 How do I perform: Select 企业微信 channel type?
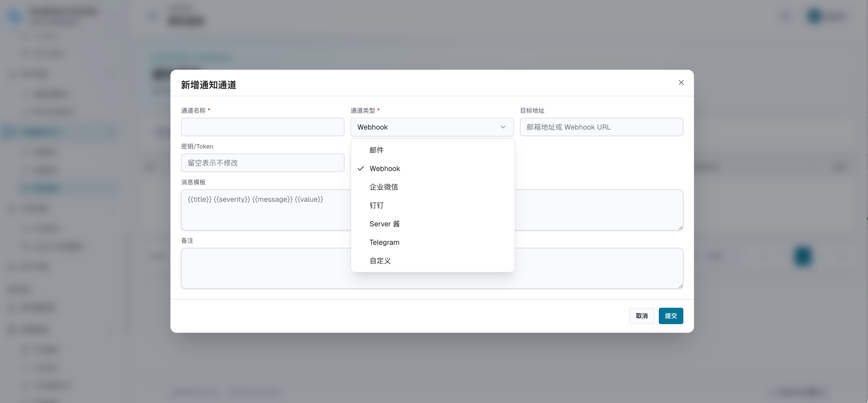click(432, 187)
